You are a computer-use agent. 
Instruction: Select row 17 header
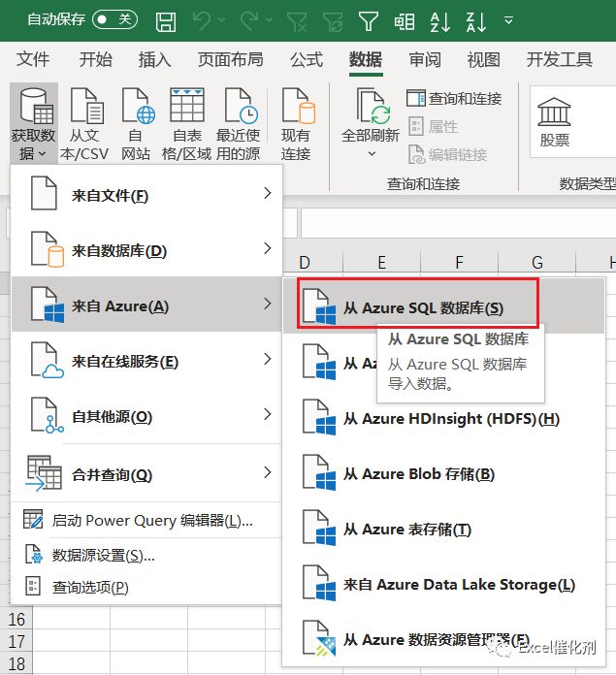[16, 642]
